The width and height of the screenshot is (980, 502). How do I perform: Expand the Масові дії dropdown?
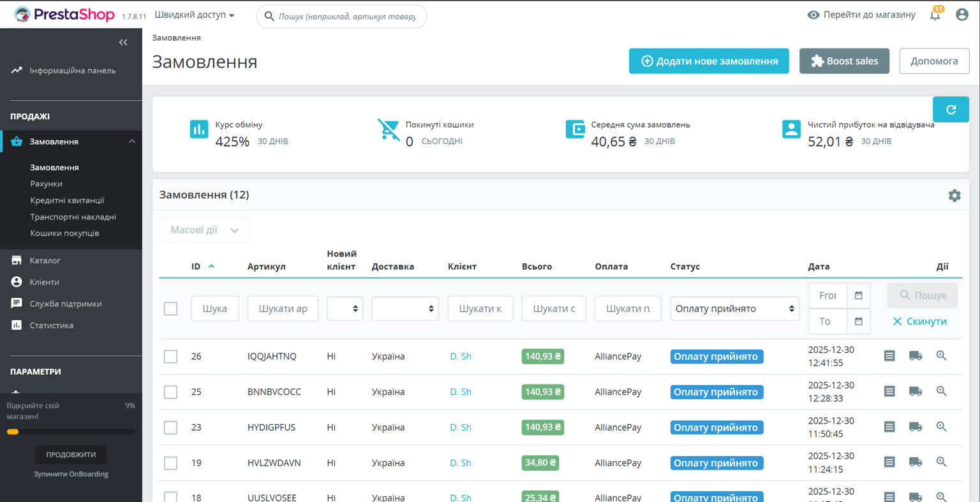[x=204, y=230]
